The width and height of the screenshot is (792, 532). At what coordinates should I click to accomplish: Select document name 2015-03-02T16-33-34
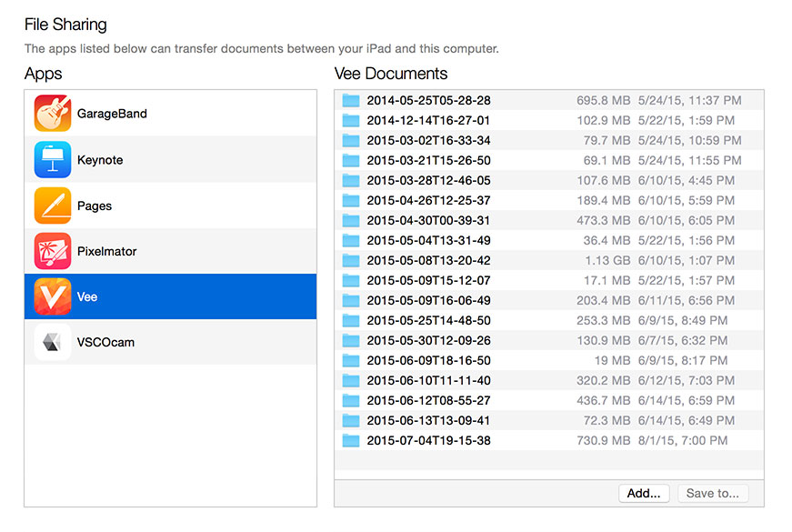[429, 140]
